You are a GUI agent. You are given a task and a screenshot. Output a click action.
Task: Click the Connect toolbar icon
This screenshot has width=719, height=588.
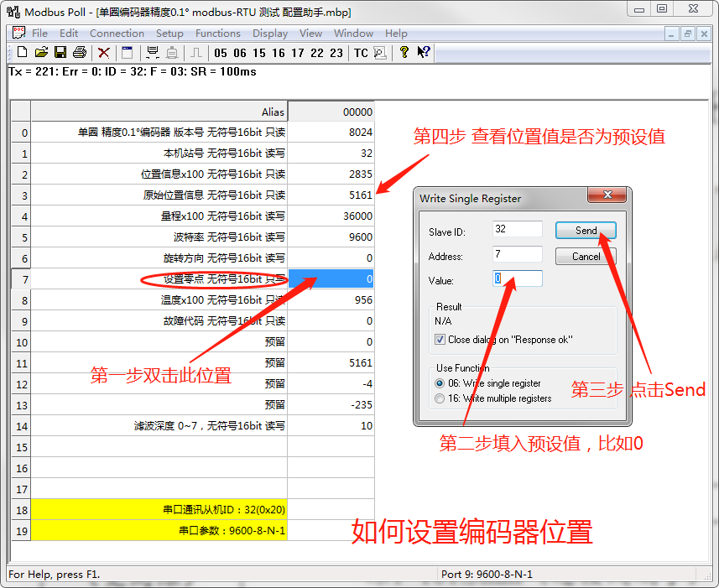tap(152, 53)
